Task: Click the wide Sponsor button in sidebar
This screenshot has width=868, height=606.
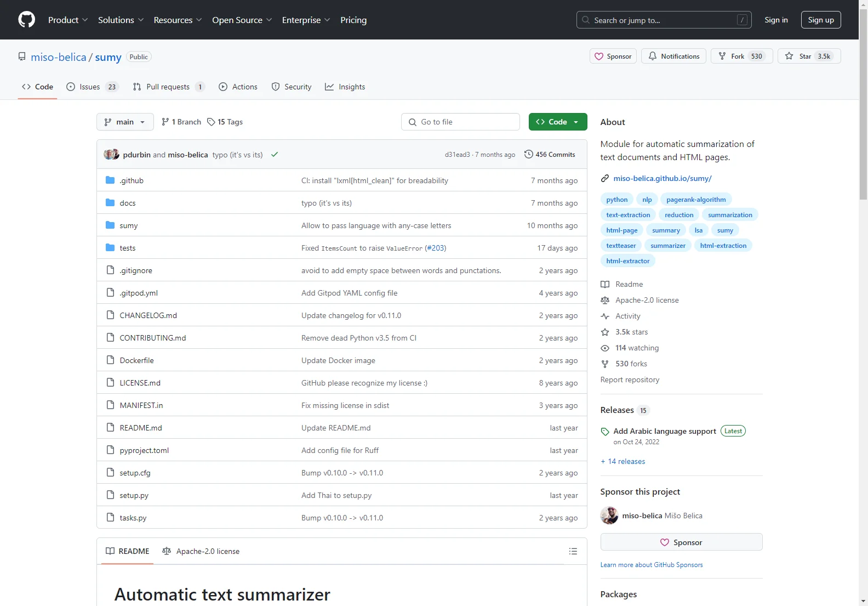Action: 681,542
